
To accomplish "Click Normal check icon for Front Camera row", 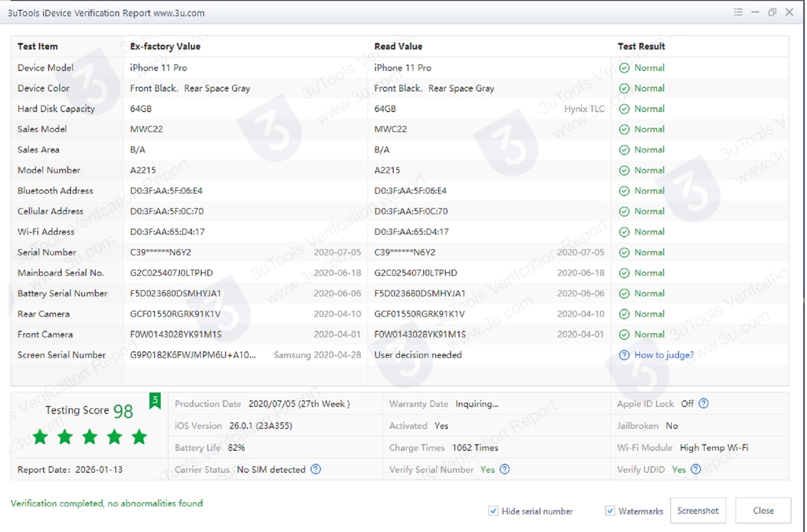I will pos(624,335).
